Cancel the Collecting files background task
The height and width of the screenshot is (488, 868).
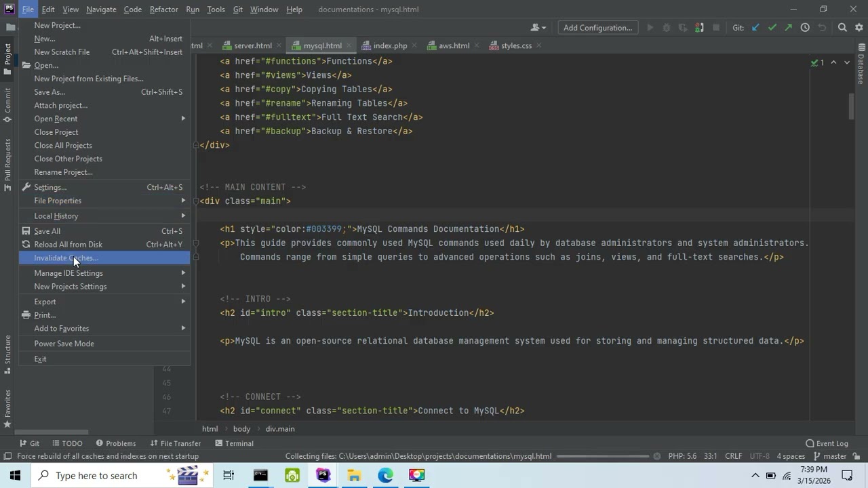point(656,456)
